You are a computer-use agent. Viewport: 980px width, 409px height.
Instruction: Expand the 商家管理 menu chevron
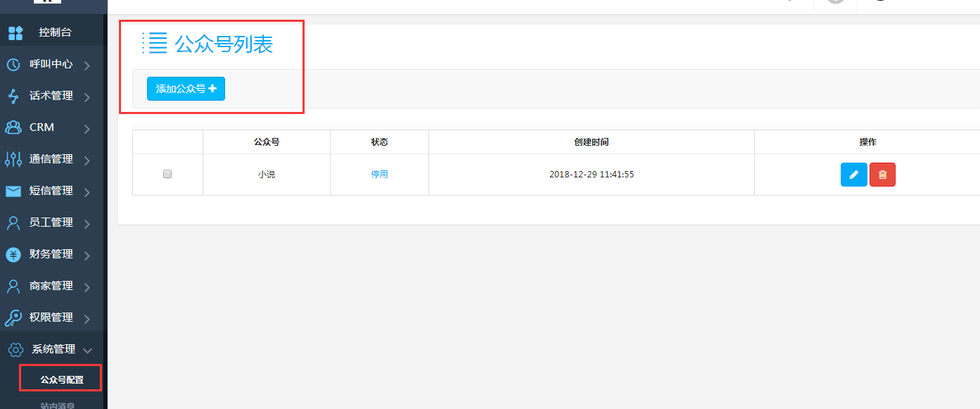pyautogui.click(x=87, y=287)
